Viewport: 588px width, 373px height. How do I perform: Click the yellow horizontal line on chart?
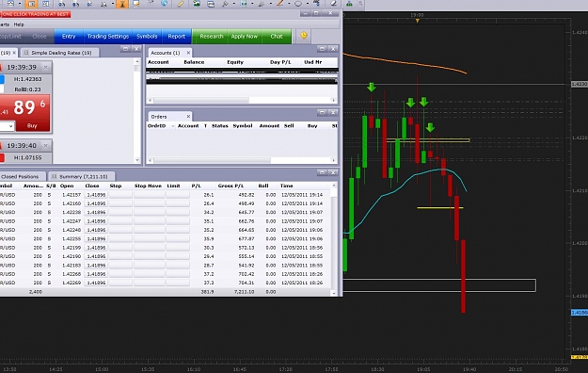click(x=440, y=208)
